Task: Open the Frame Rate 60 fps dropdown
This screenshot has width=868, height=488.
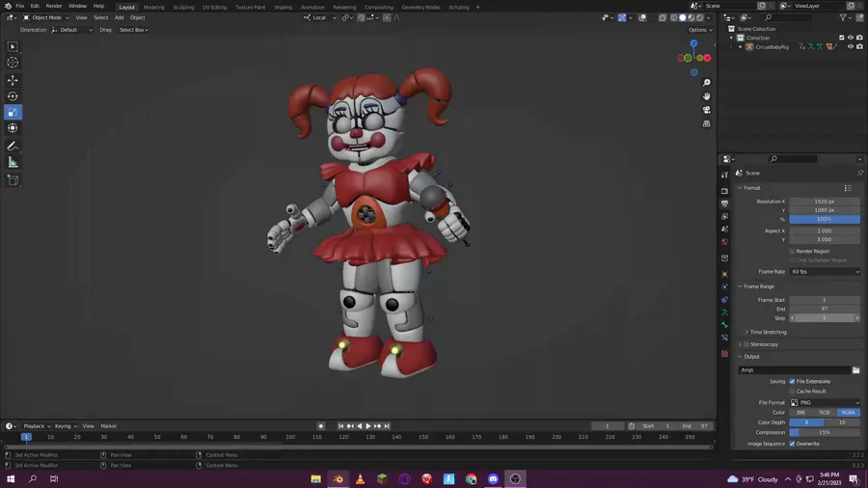Action: point(825,272)
